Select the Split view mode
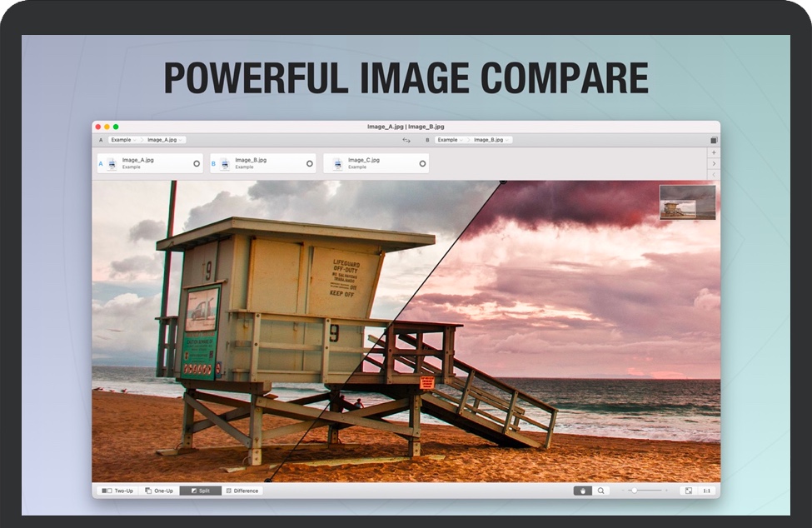The image size is (812, 528). click(x=201, y=491)
